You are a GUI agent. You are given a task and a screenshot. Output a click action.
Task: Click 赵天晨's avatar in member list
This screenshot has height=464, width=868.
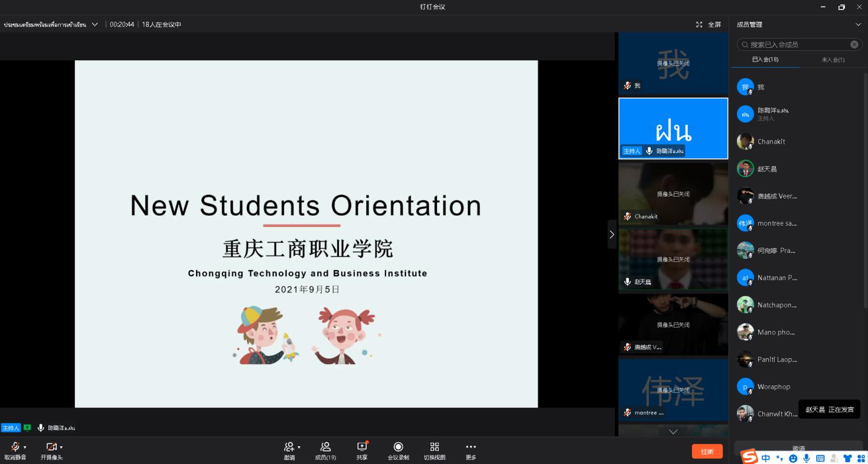[x=745, y=168]
